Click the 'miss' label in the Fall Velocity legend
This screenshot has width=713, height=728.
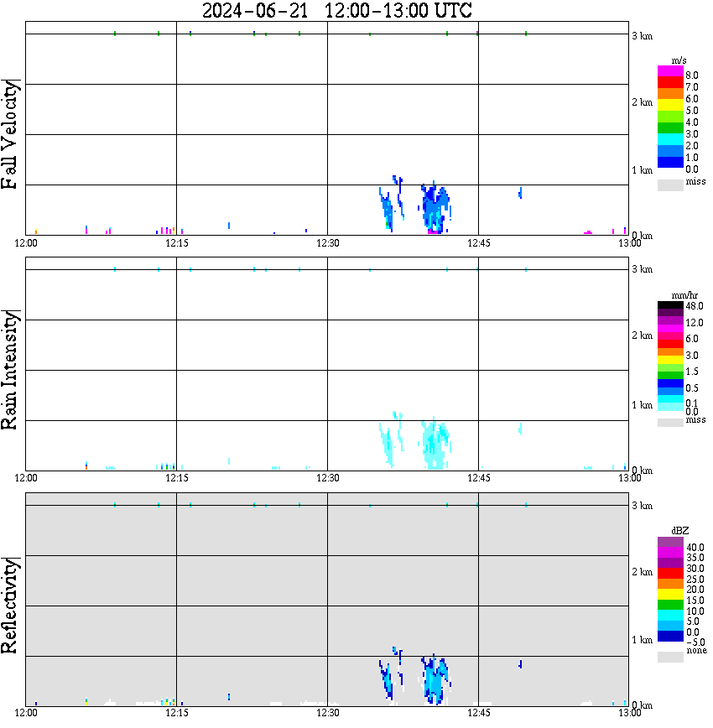695,181
